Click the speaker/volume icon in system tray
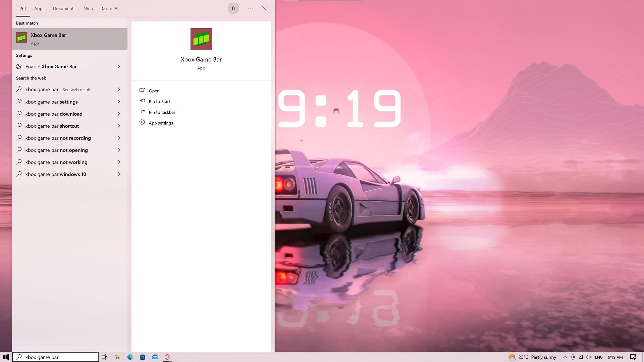The width and height of the screenshot is (644, 362). [x=589, y=357]
